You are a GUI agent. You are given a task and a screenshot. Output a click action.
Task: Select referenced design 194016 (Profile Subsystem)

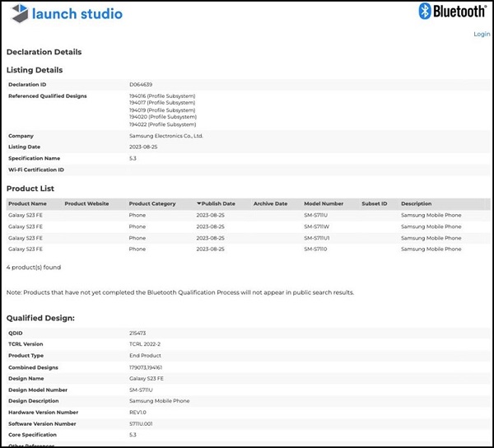162,96
